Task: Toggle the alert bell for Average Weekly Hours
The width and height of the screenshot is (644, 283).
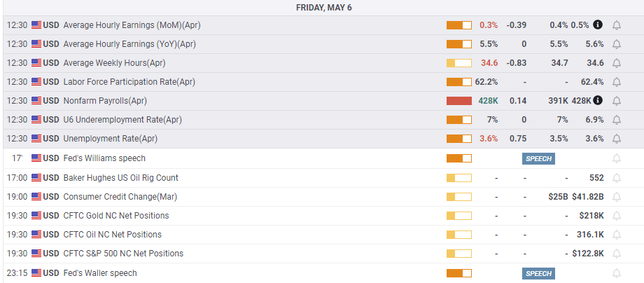Action: pos(617,63)
